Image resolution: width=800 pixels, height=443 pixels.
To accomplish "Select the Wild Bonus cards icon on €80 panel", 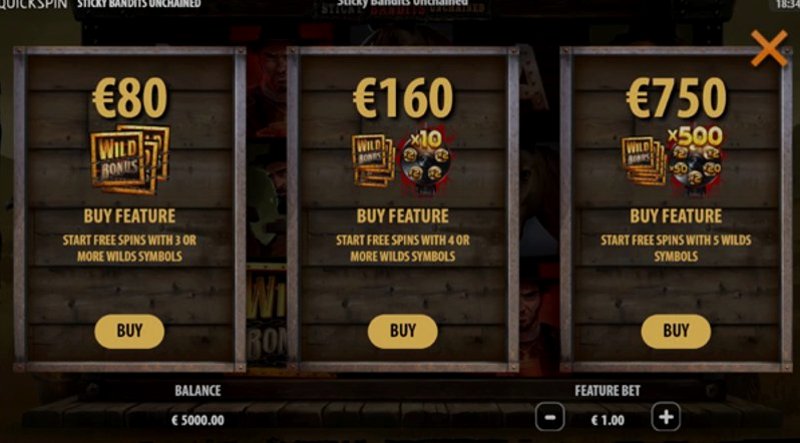I will coord(130,160).
